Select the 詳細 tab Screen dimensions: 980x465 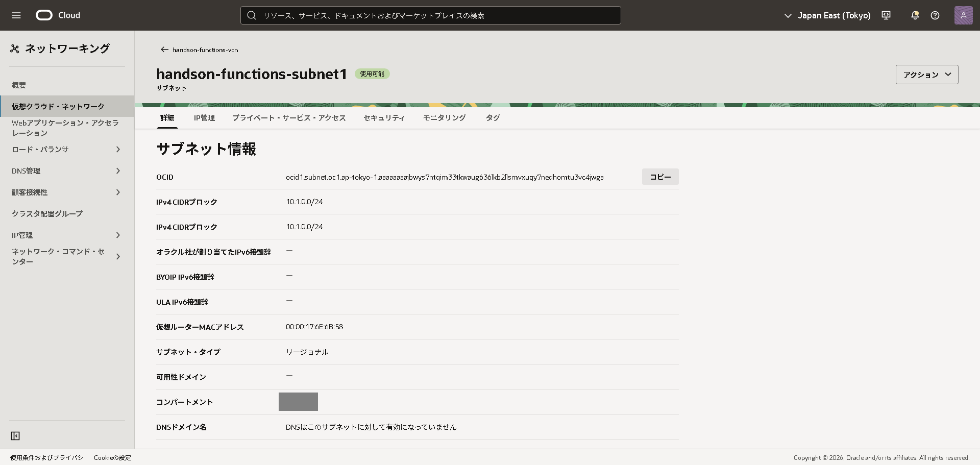point(167,118)
